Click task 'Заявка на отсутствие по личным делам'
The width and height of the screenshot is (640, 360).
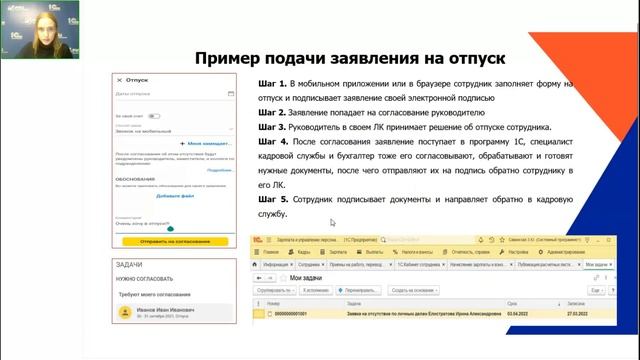[x=424, y=314]
